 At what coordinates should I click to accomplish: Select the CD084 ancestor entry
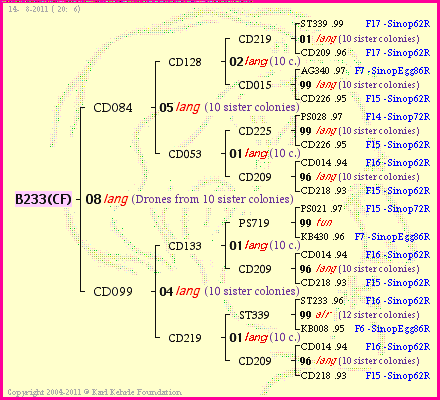click(113, 108)
